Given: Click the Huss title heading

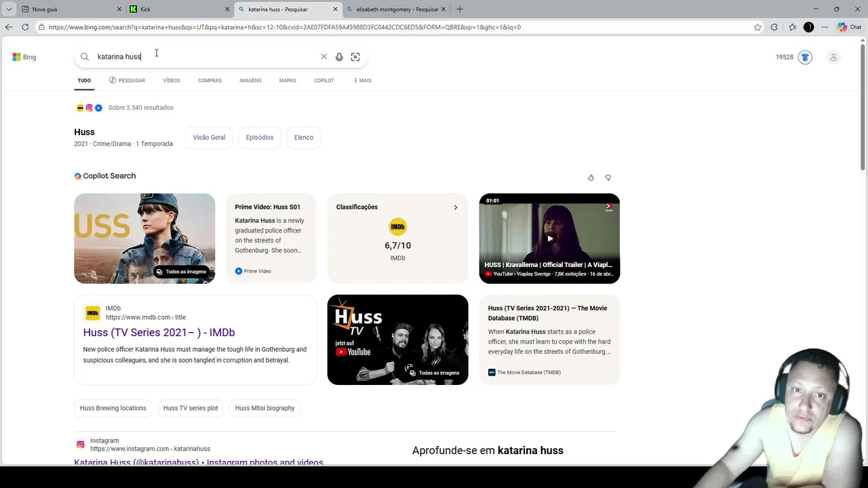Looking at the screenshot, I should [84, 132].
